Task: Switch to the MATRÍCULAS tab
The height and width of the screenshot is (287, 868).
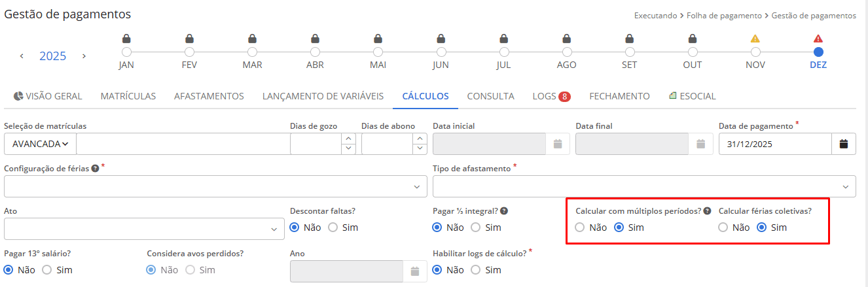Action: 128,96
